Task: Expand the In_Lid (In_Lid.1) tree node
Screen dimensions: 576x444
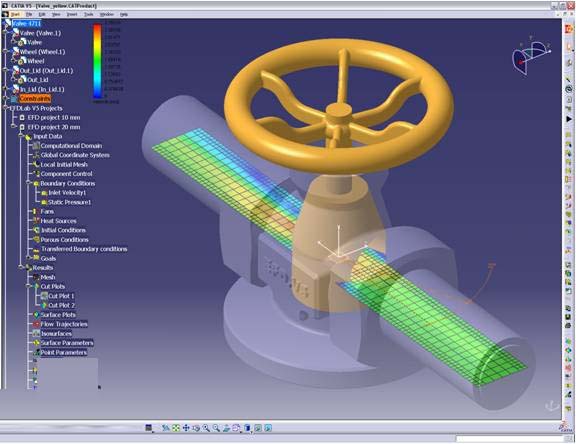Action: [5, 89]
